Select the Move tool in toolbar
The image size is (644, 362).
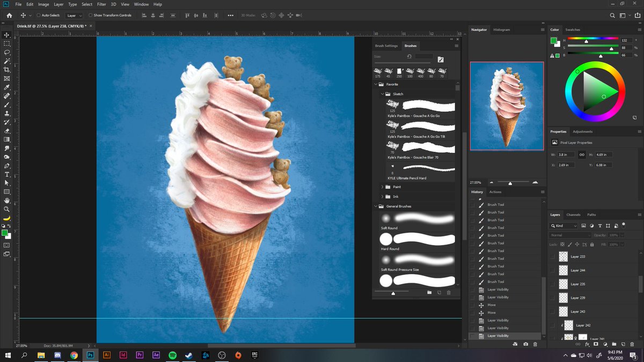click(6, 35)
